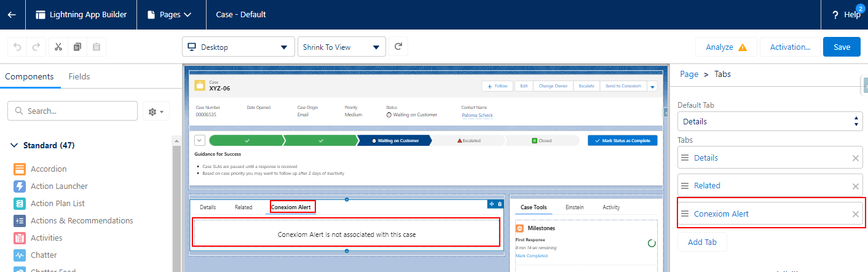
Task: Click the copy icon in toolbar
Action: pyautogui.click(x=77, y=47)
